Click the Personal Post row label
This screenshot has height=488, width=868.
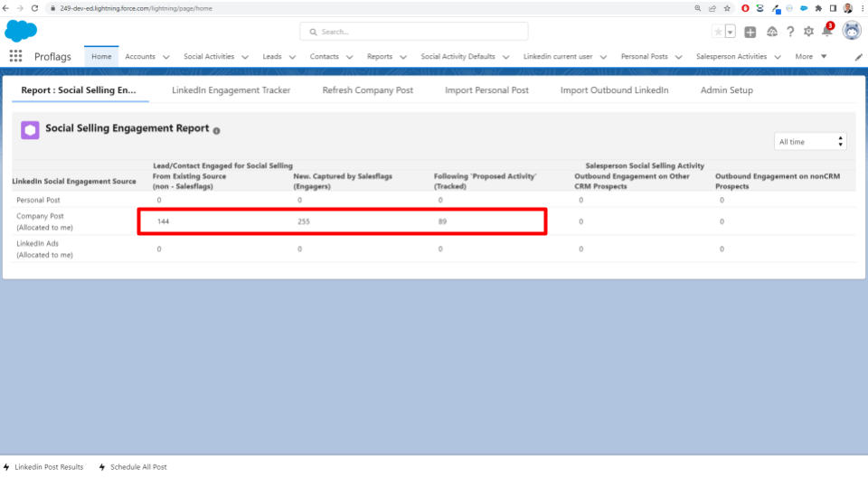coord(38,200)
